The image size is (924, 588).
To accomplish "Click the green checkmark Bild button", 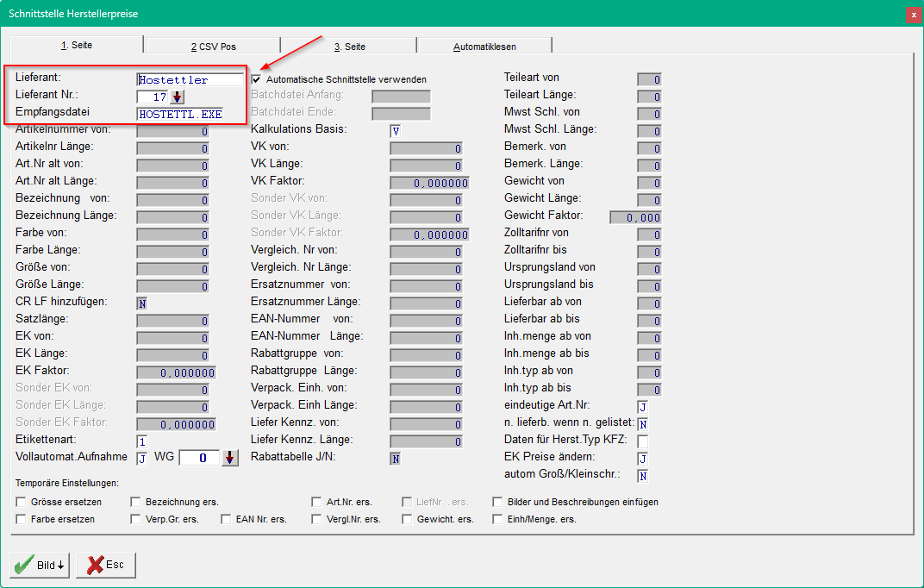I will coord(40,565).
